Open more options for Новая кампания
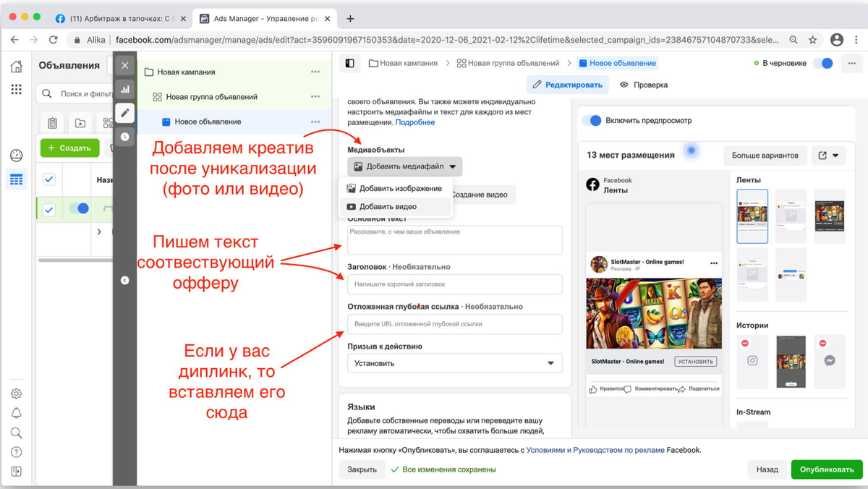 tap(315, 72)
